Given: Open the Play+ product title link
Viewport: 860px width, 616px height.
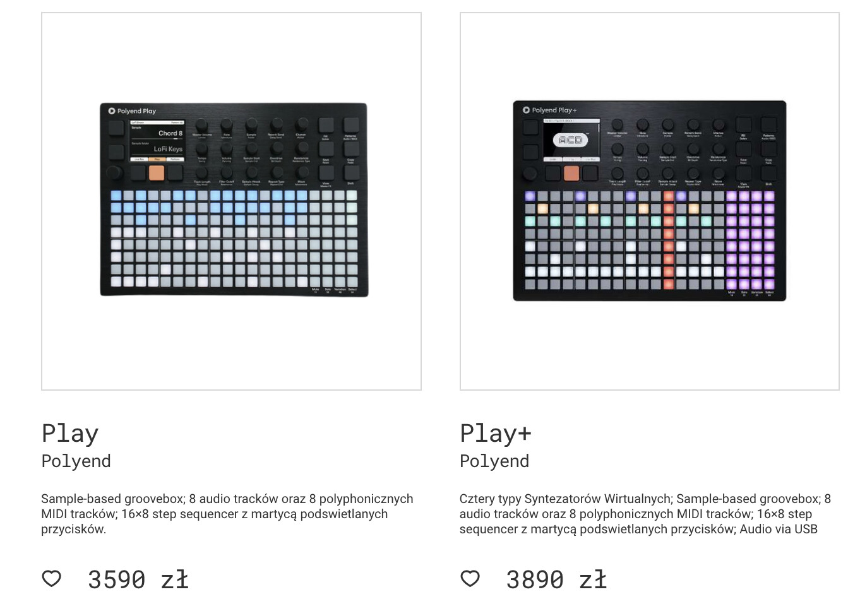Looking at the screenshot, I should [496, 434].
